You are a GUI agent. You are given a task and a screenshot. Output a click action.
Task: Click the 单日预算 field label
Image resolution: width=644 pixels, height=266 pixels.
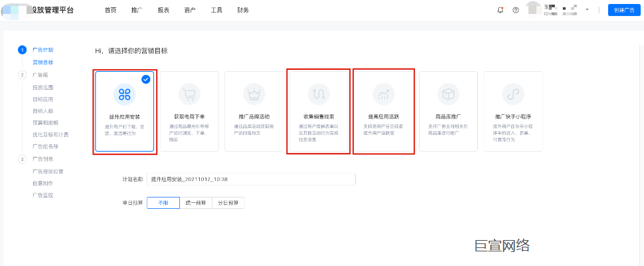point(133,203)
